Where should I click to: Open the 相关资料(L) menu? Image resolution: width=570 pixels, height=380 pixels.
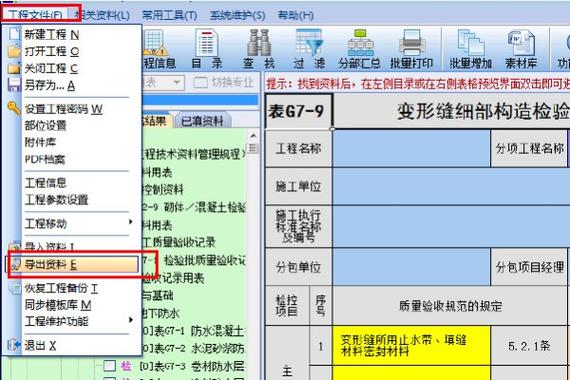pos(102,15)
